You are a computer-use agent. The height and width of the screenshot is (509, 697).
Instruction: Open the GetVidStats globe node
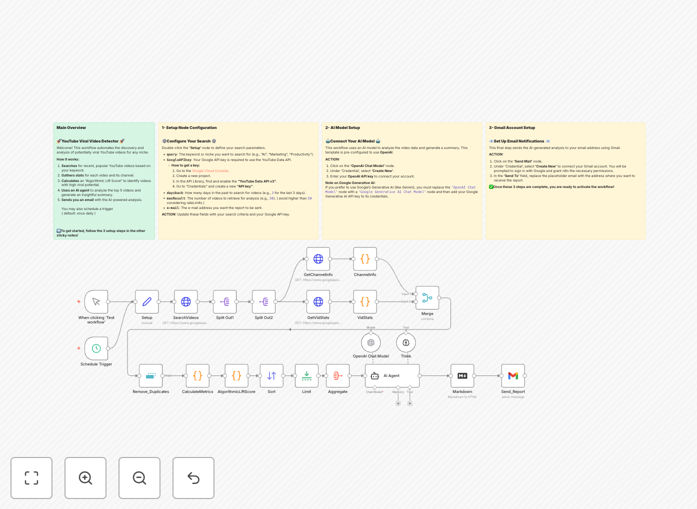click(x=318, y=302)
